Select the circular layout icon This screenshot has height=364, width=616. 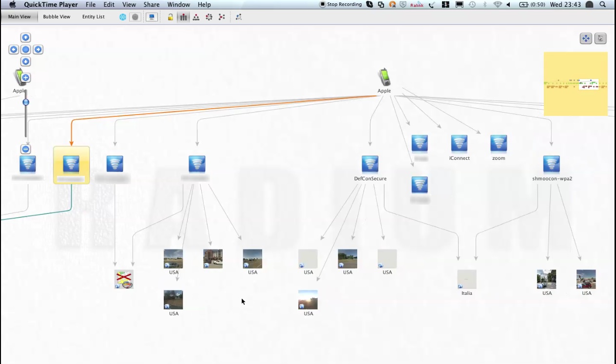pos(209,17)
